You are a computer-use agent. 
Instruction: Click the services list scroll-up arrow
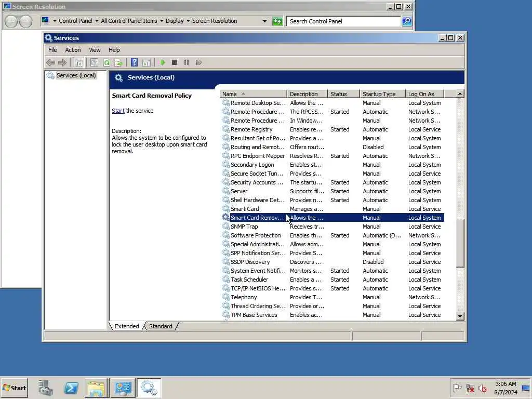pyautogui.click(x=460, y=94)
